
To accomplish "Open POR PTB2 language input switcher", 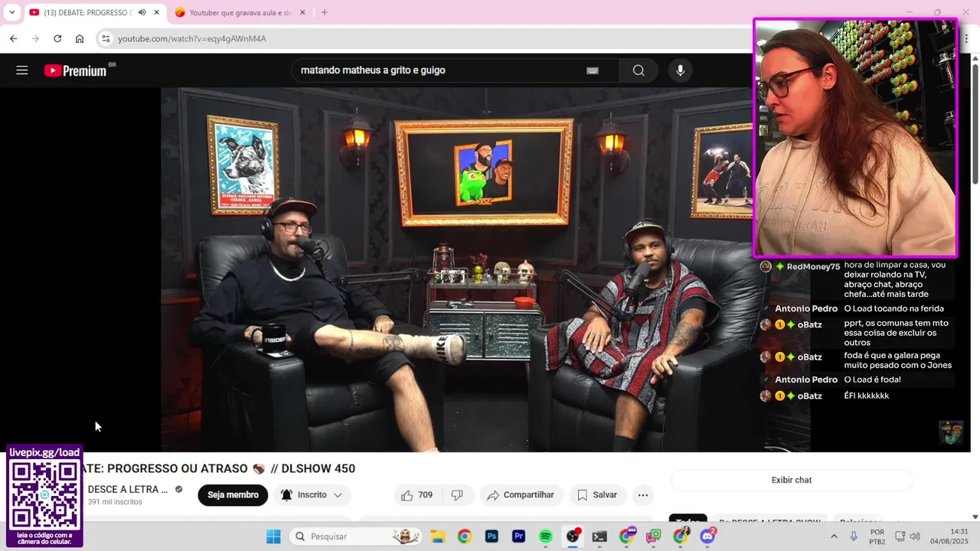I will pyautogui.click(x=877, y=536).
